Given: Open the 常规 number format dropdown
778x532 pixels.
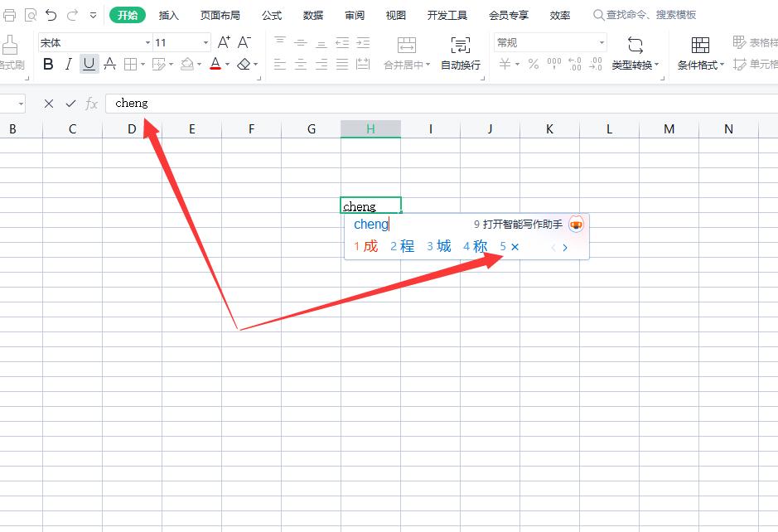Looking at the screenshot, I should click(550, 43).
